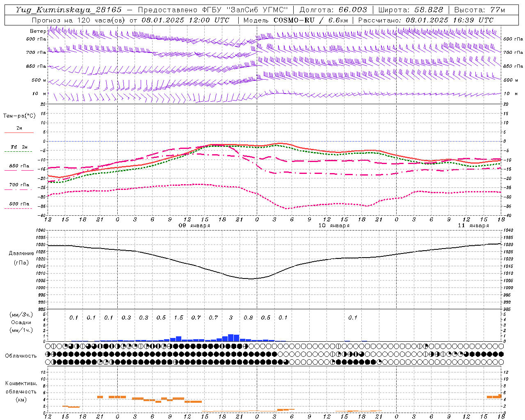Click the '3' three-hour precipitation value
The image size is (525, 420).
point(231,317)
